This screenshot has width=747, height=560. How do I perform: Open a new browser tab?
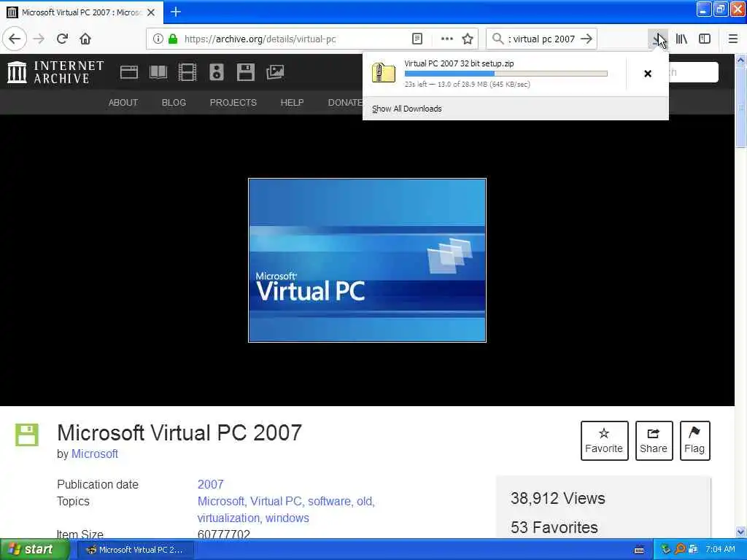(176, 12)
